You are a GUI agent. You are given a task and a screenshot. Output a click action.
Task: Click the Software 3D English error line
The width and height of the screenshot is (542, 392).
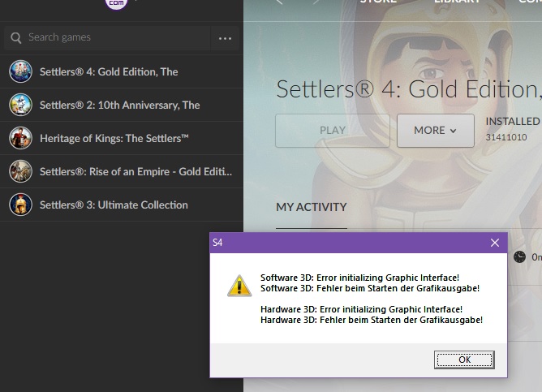[x=359, y=278]
